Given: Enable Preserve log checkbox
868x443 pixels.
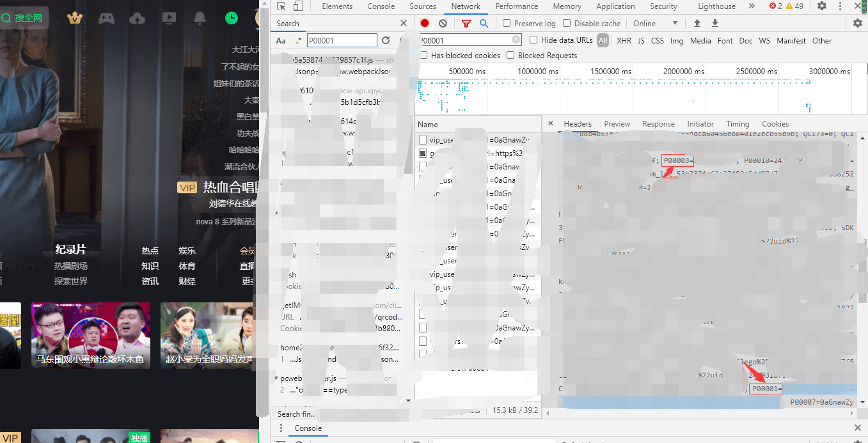Looking at the screenshot, I should pos(507,23).
